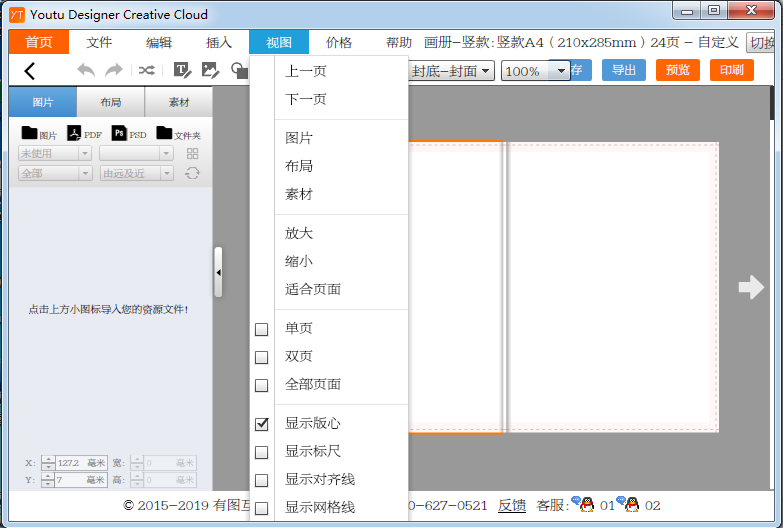Click the 切换 button
The image size is (783, 528).
761,42
